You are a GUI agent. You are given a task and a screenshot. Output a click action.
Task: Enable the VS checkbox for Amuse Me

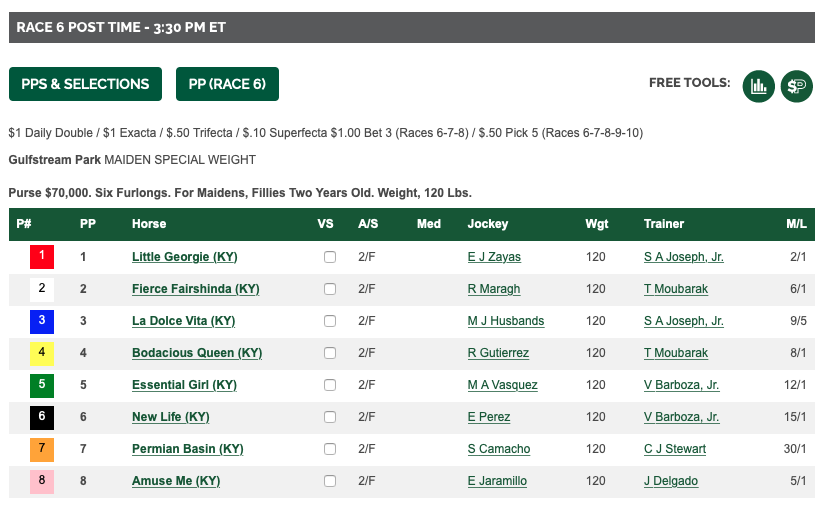click(330, 481)
